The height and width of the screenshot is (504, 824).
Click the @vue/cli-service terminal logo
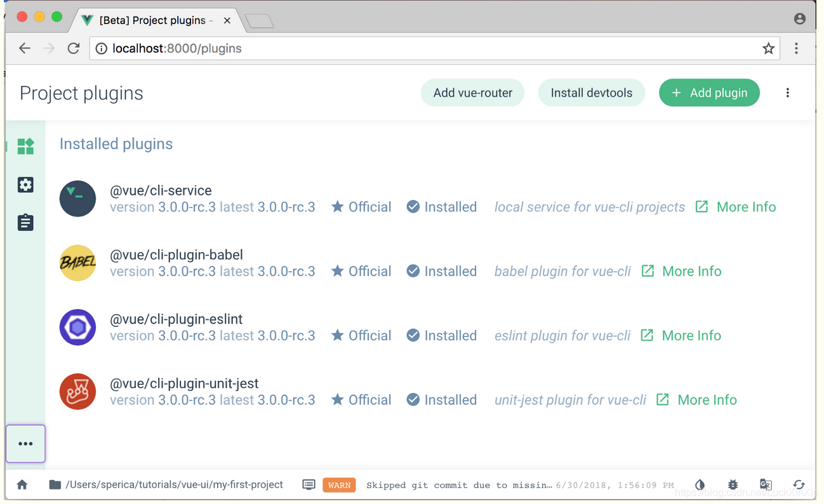[77, 199]
